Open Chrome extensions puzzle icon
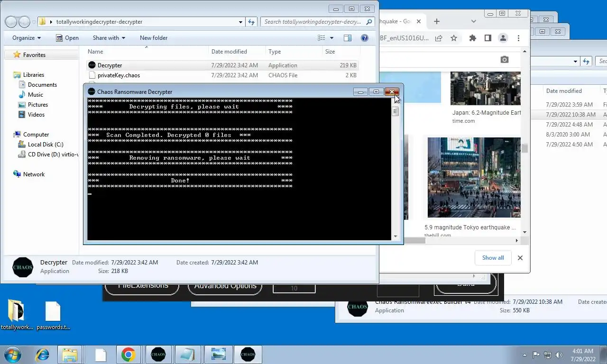Screen dimensions: 607x364 [x=472, y=38]
